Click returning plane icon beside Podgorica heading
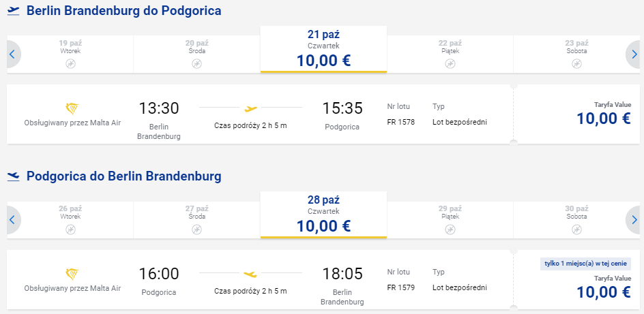 (x=14, y=176)
